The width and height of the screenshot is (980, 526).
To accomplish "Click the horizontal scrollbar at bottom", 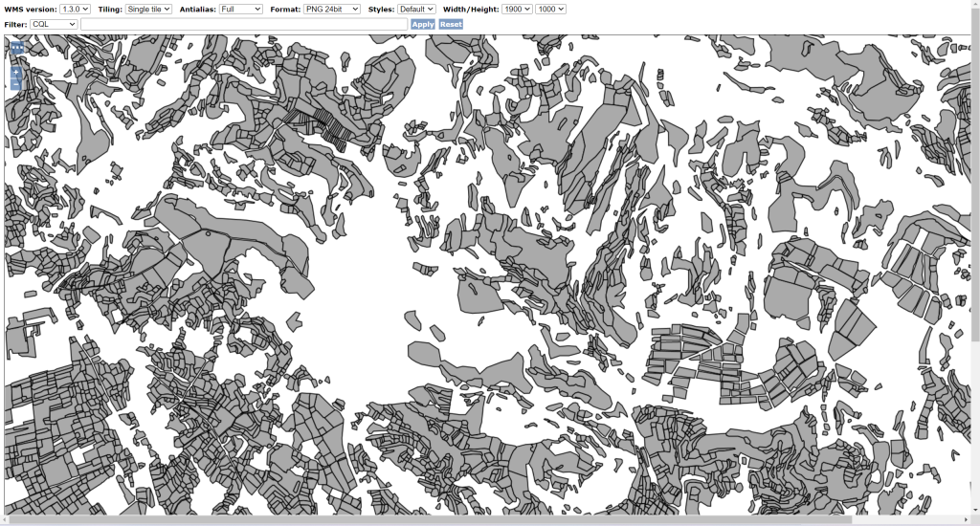I will coord(431,520).
